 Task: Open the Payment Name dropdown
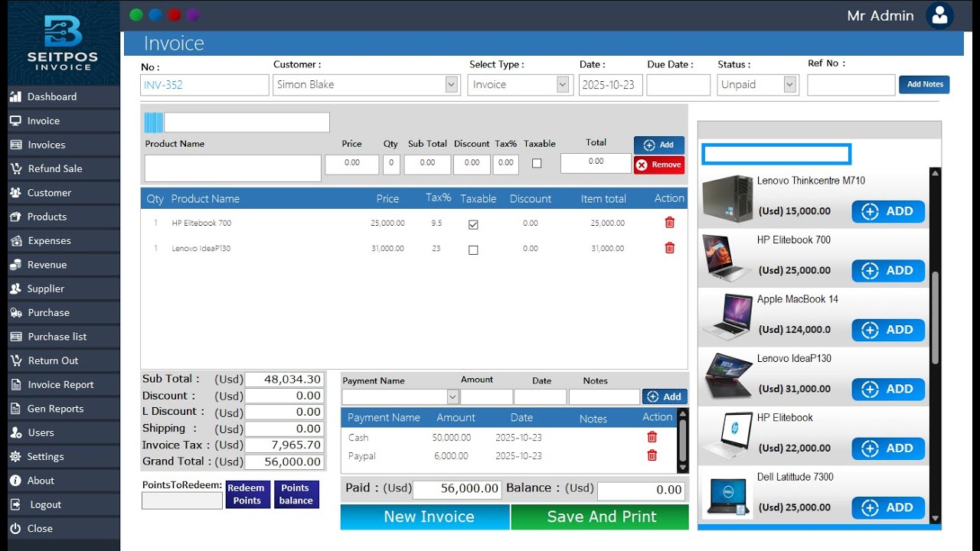tap(452, 396)
